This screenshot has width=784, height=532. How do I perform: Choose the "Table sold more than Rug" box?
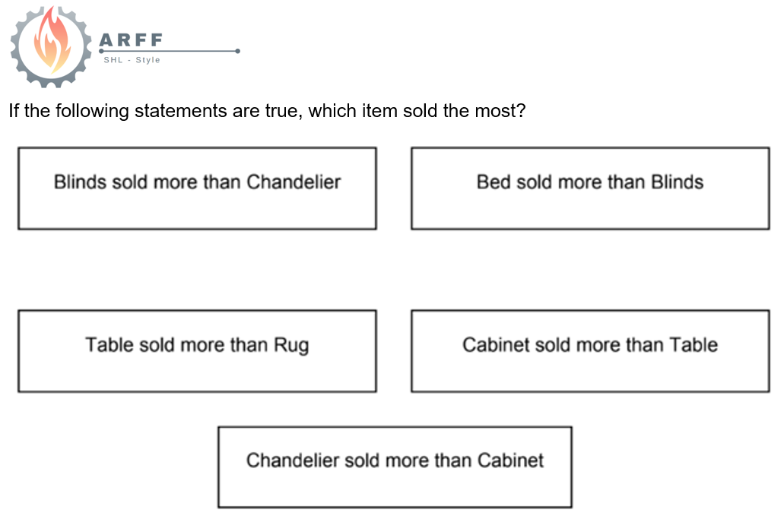(197, 351)
